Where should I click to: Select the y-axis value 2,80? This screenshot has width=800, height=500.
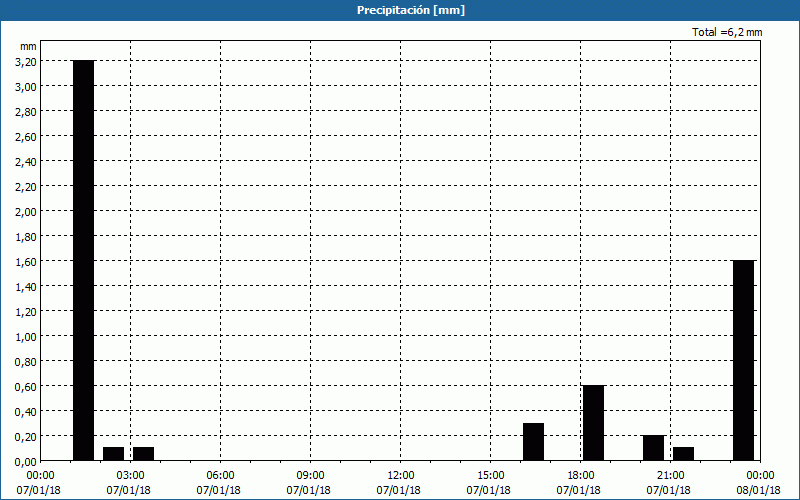[x=26, y=111]
